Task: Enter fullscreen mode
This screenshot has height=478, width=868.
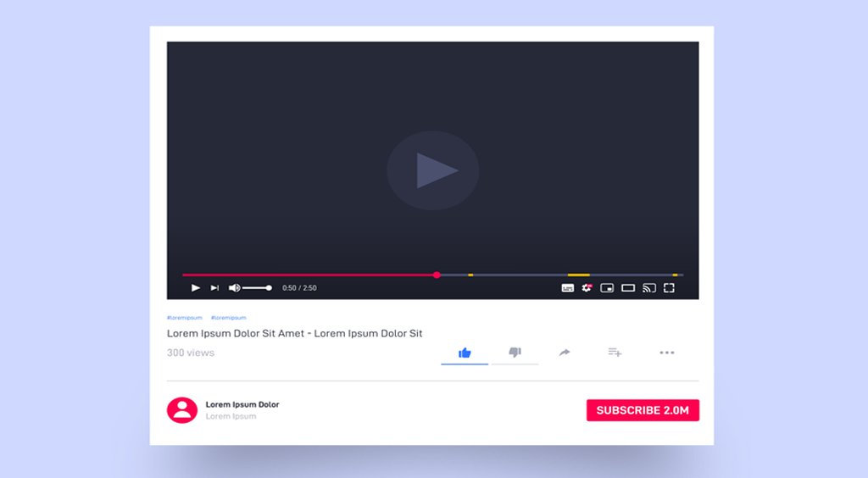Action: (x=670, y=287)
